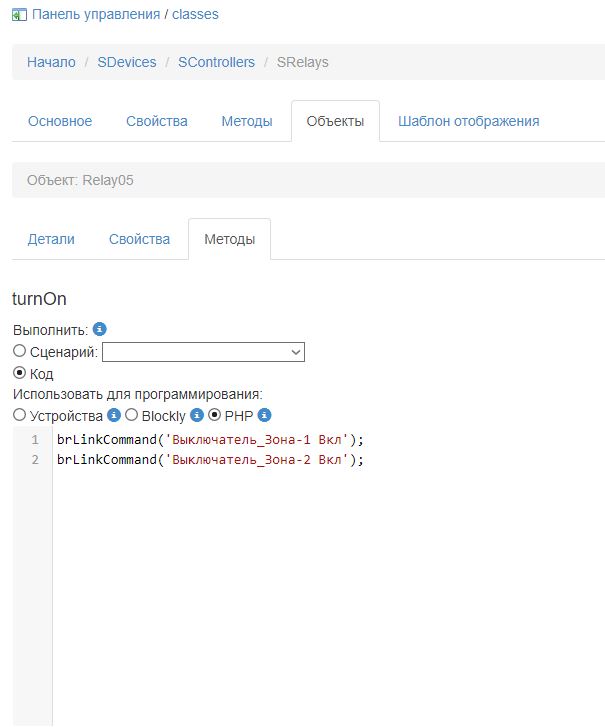Open SControllers breadcrumb link
Screen dimensions: 605x727
click(x=217, y=62)
